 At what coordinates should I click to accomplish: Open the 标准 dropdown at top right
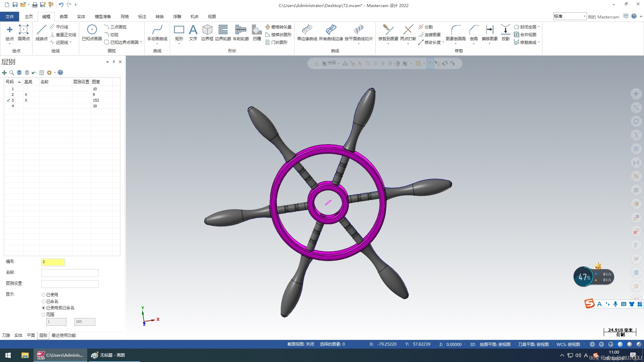[x=584, y=16]
